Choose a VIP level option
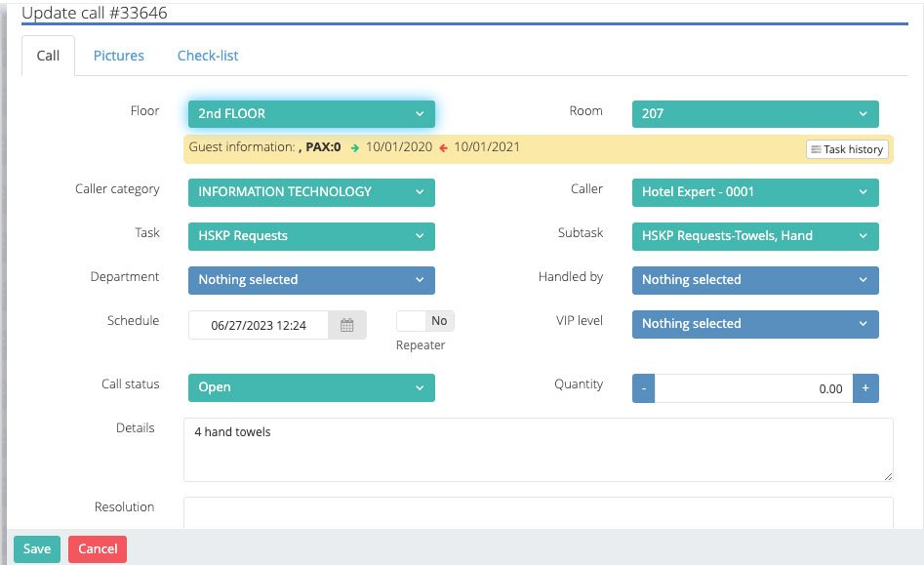924x565 pixels. (x=754, y=324)
